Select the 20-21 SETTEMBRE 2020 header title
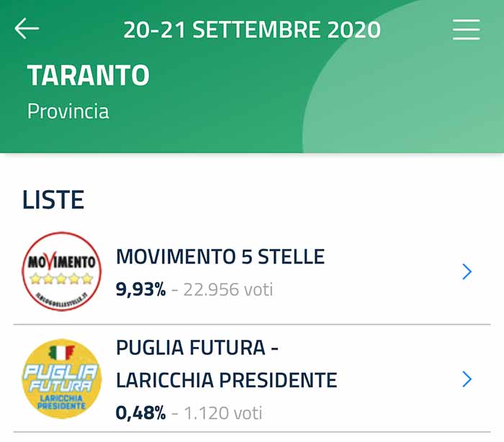The width and height of the screenshot is (504, 442). [252, 30]
